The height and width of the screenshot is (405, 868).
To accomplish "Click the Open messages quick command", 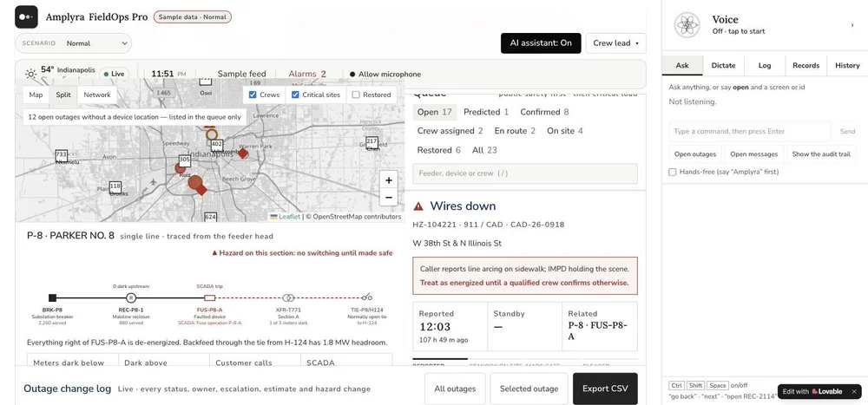I will 754,154.
